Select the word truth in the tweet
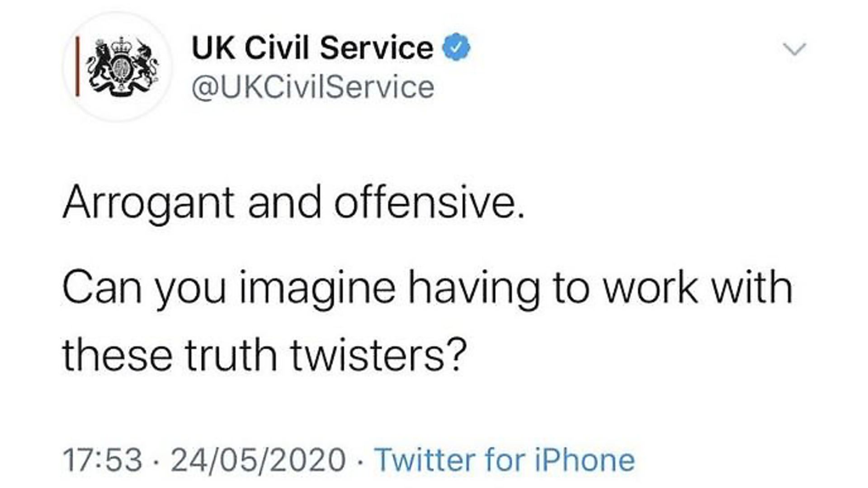This screenshot has width=868, height=488. pyautogui.click(x=231, y=355)
